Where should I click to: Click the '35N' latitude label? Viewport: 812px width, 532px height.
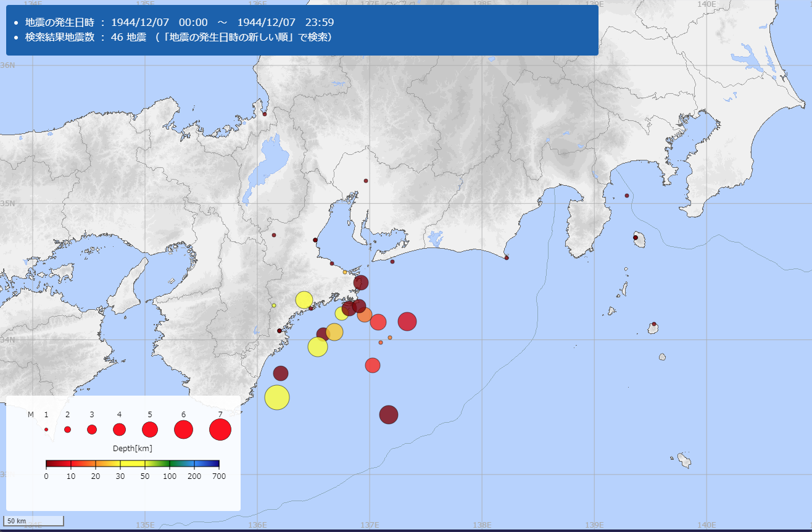pyautogui.click(x=7, y=203)
